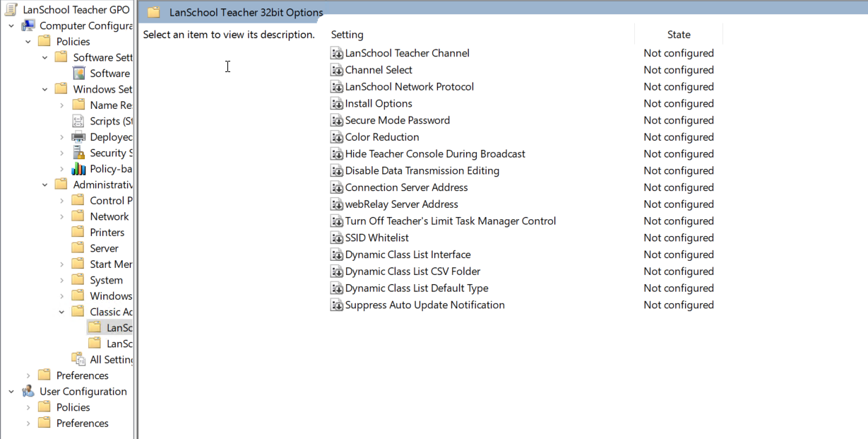Select the System folder in tree
Viewport: 868px width, 439px height.
coord(106,280)
